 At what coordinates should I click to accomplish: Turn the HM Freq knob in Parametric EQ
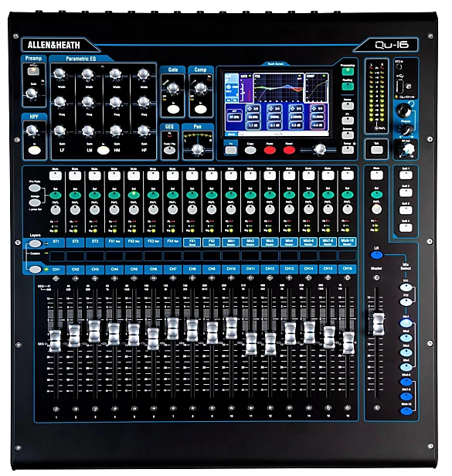coord(115,102)
